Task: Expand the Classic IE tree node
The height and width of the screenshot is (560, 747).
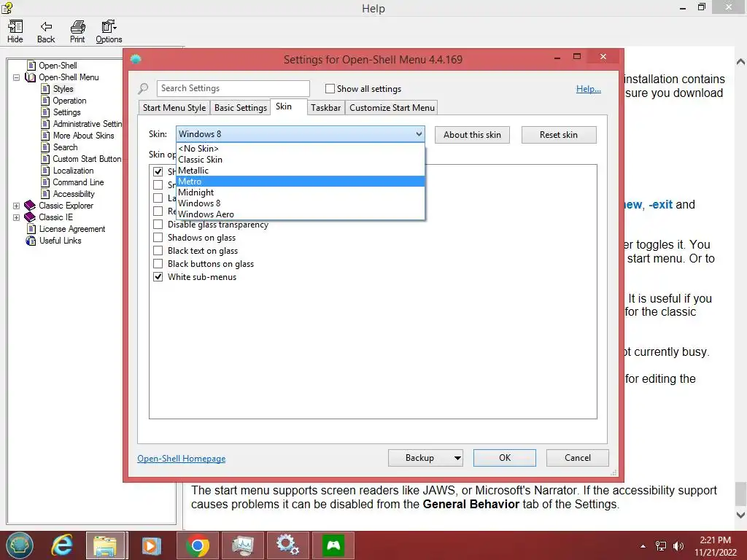Action: [x=16, y=217]
